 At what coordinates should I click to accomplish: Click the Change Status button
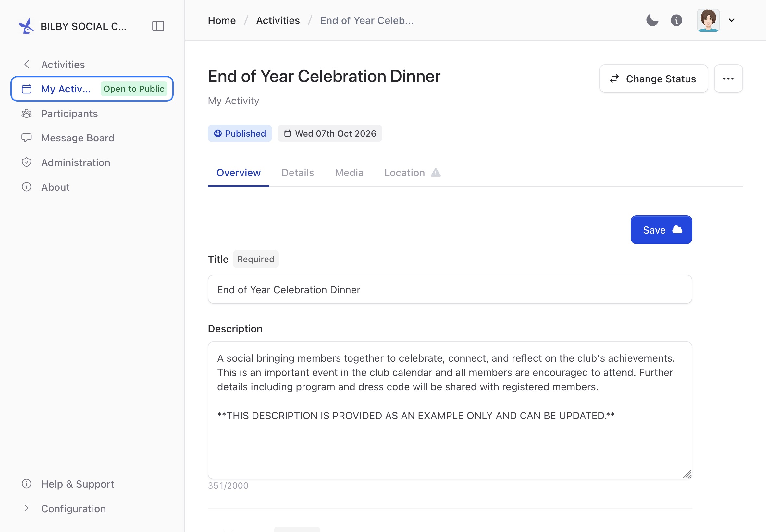pyautogui.click(x=653, y=79)
